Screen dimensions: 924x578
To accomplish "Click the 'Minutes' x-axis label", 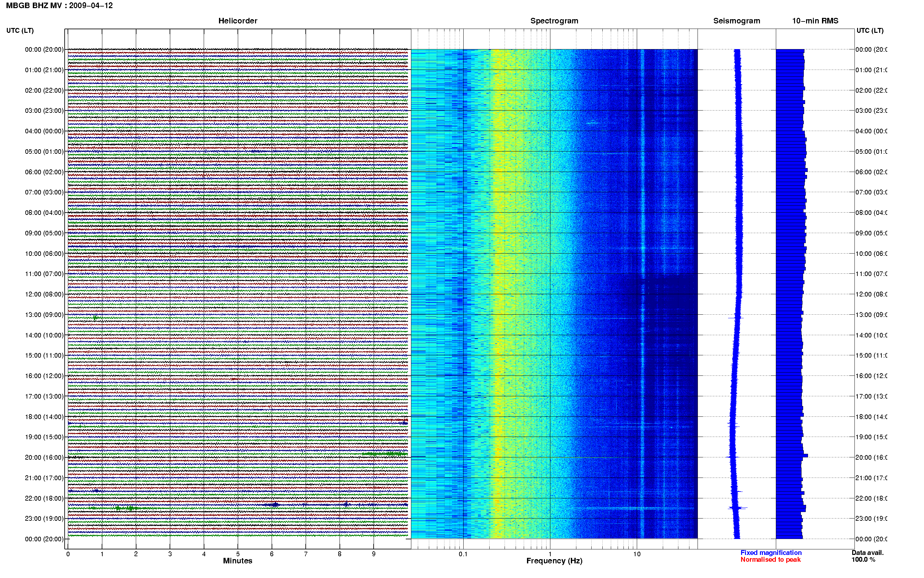I will 237,561.
